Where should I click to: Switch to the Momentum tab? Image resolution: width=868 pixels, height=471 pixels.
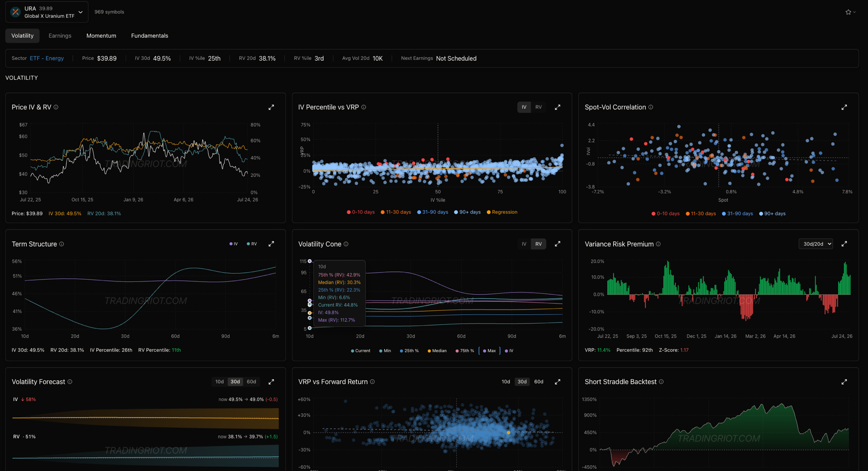pos(101,36)
